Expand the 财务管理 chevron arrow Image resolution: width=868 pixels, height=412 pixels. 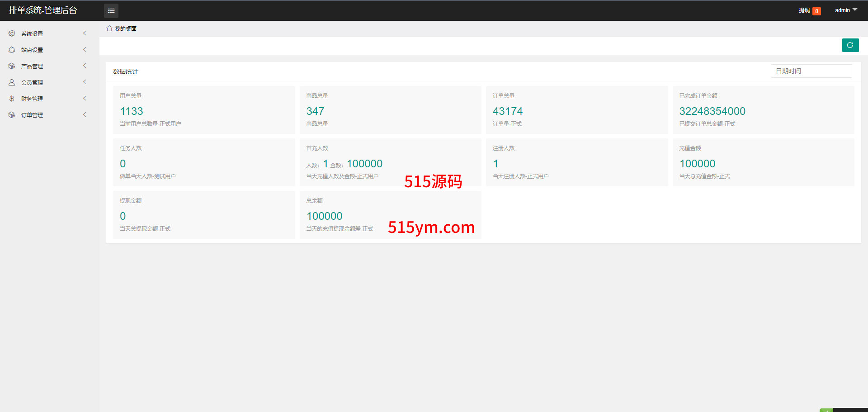point(85,99)
